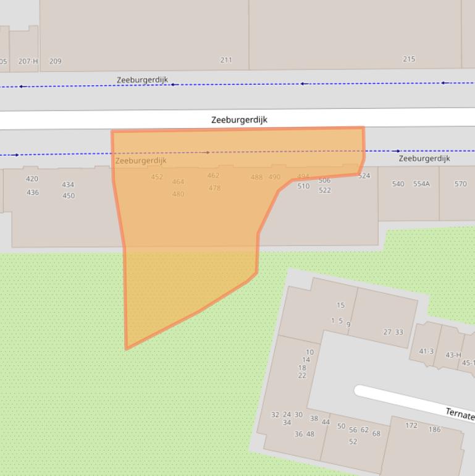This screenshot has width=475, height=476.
Task: Select the 43-H building label
Action: (x=453, y=355)
